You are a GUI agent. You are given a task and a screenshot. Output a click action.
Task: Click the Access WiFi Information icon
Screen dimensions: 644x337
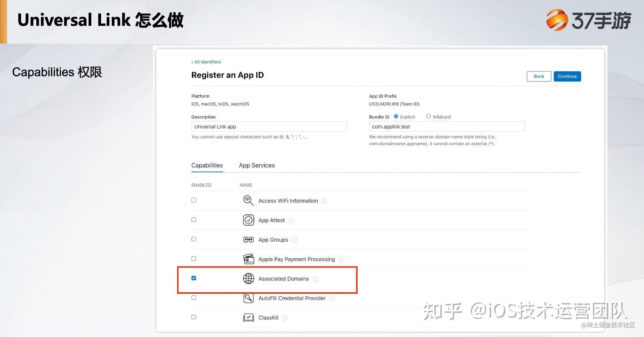click(248, 200)
